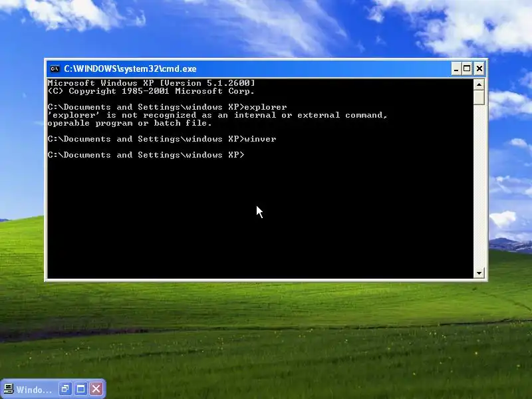Click the line with the explorer command
The width and height of the screenshot is (532, 399).
[x=168, y=107]
